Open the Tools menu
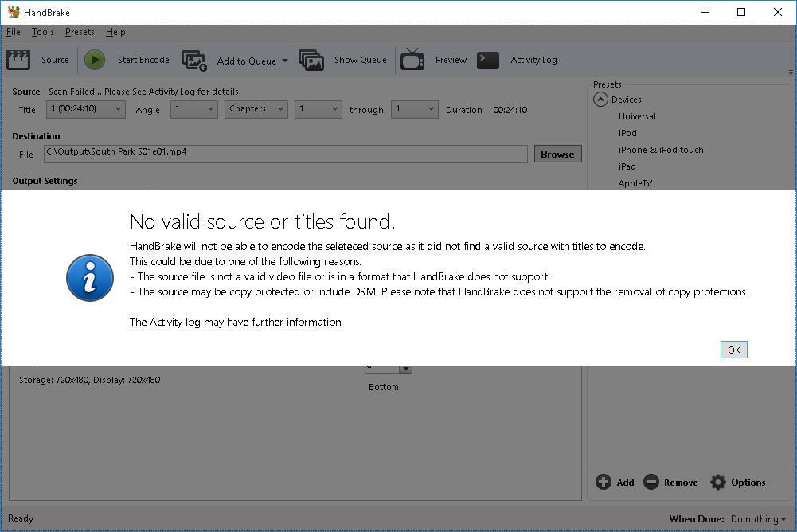This screenshot has width=797, height=532. point(43,32)
